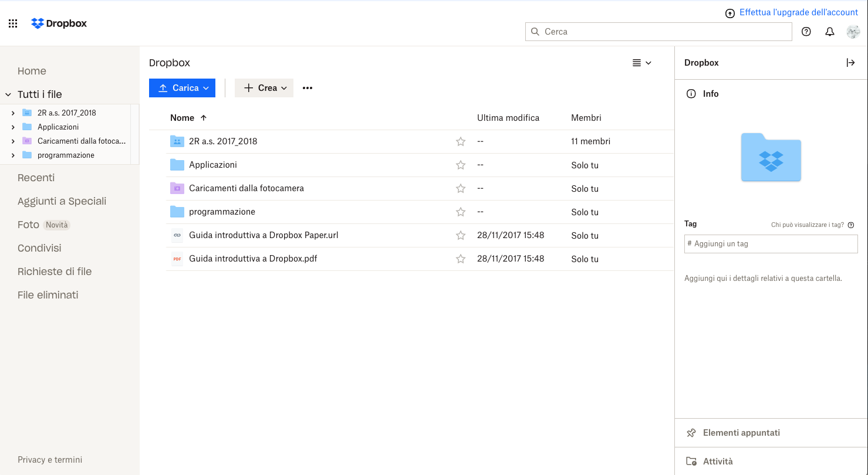Collapse the Tutti i file tree

click(8, 94)
